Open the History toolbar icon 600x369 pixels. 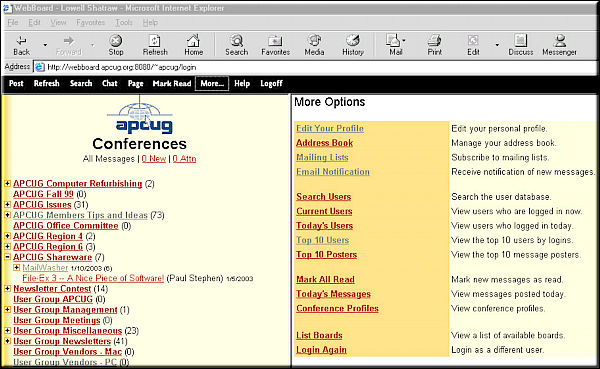353,45
